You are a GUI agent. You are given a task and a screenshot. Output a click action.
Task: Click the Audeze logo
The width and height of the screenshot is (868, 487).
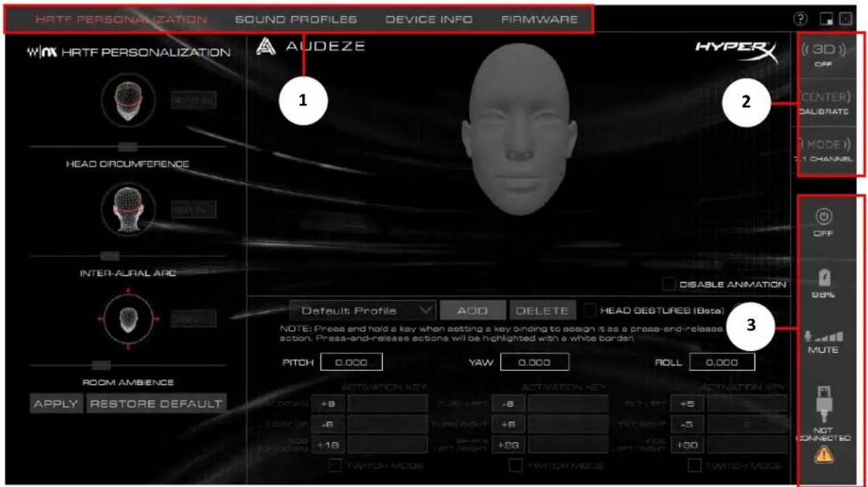coord(309,47)
